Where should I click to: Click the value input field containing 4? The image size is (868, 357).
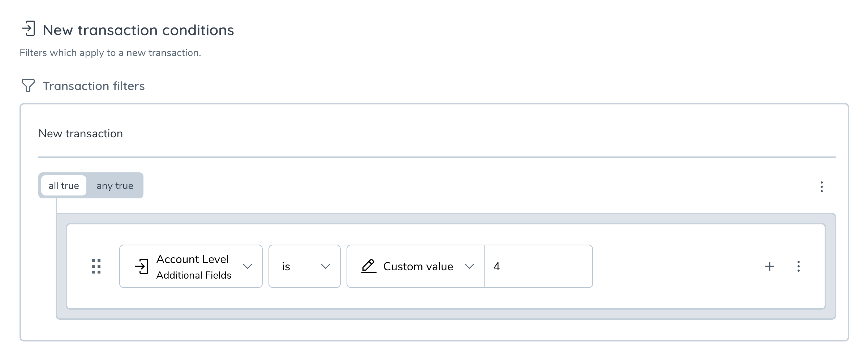(x=538, y=266)
